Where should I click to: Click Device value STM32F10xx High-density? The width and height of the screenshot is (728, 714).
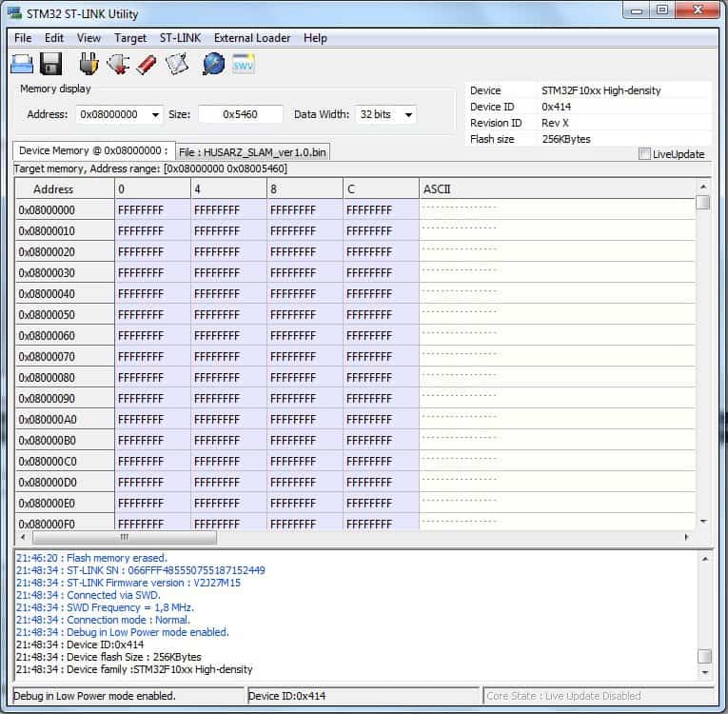tap(600, 90)
